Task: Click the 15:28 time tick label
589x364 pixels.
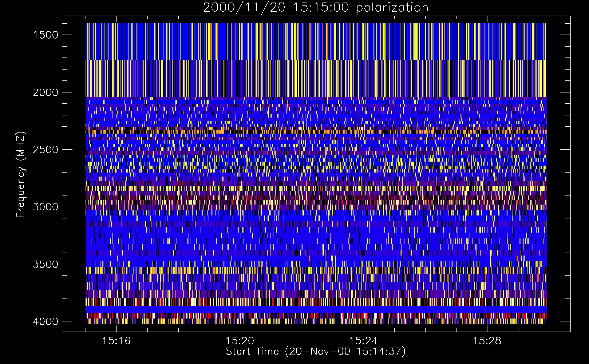Action: (487, 341)
